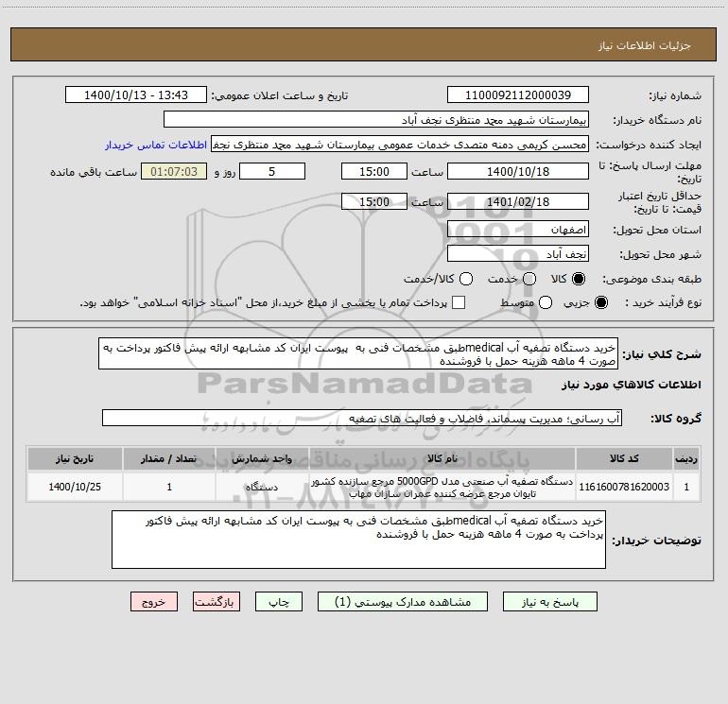This screenshot has height=704, width=728.
Task: Click the واحد شمارش column header
Action: click(x=262, y=458)
